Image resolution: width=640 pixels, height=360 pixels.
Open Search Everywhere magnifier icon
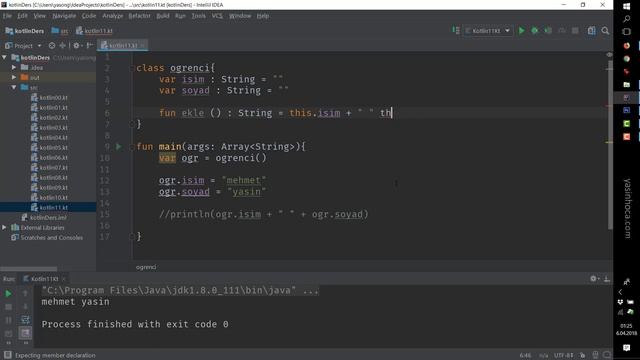point(605,31)
